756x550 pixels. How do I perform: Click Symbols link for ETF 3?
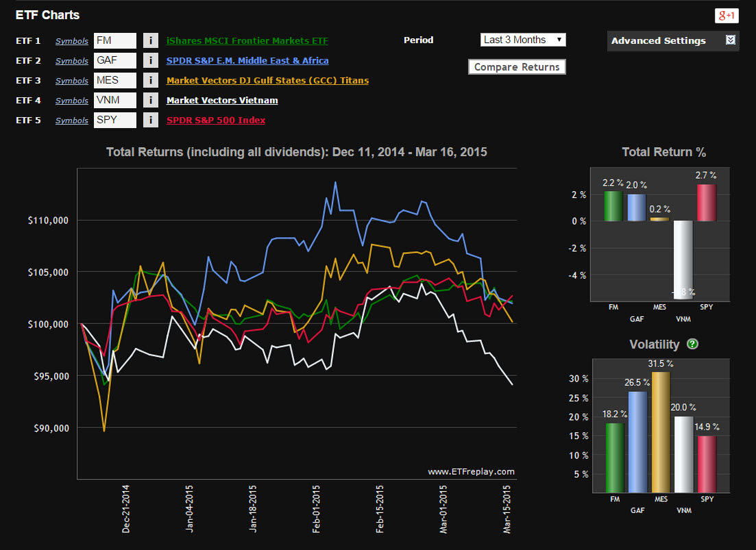point(72,81)
